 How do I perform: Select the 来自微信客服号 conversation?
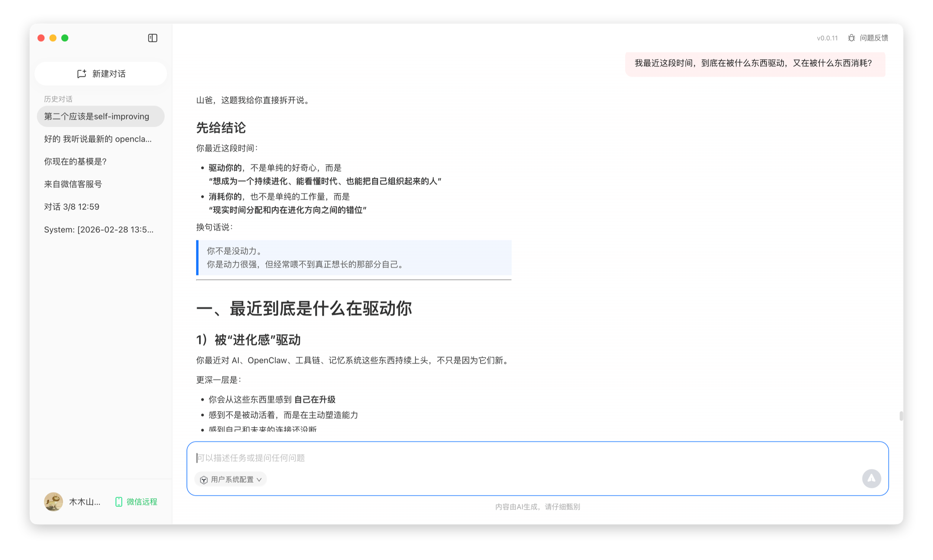tap(73, 184)
